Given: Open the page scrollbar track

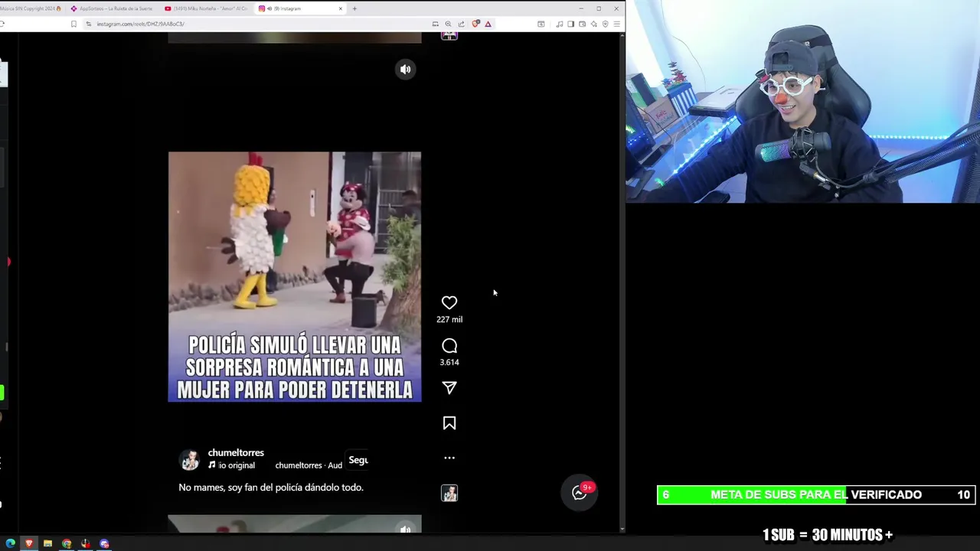Looking at the screenshot, I should [622, 283].
